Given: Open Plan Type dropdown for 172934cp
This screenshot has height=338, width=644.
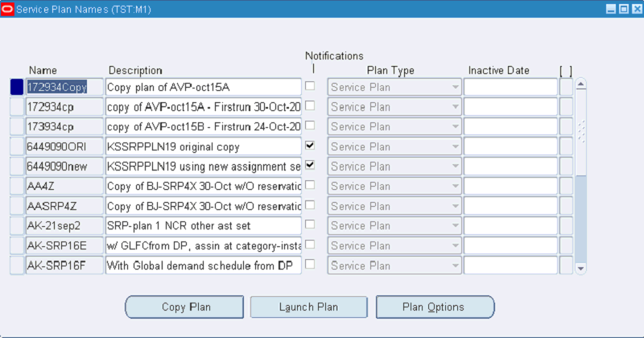Looking at the screenshot, I should (455, 107).
